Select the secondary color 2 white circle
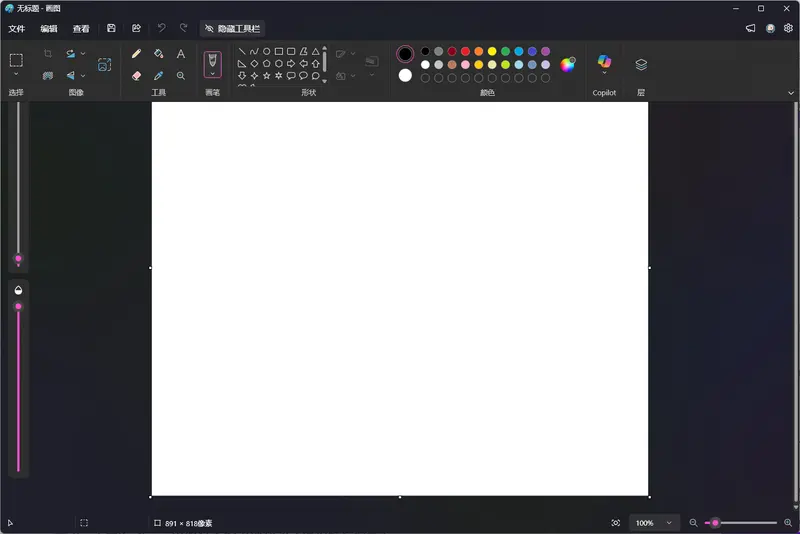 (405, 75)
